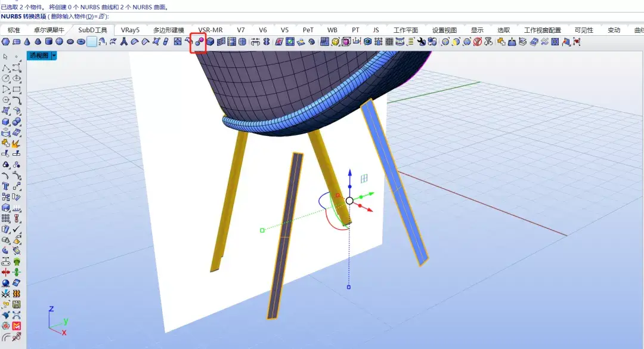This screenshot has height=349, width=644.
Task: Click the gumball green axis arrow
Action: [x=370, y=194]
